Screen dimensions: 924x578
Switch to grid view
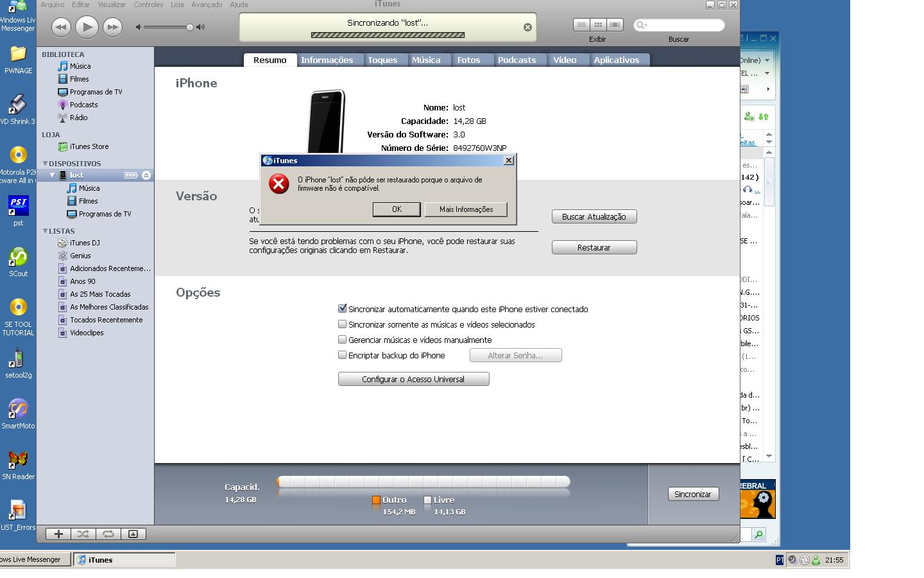(x=598, y=24)
